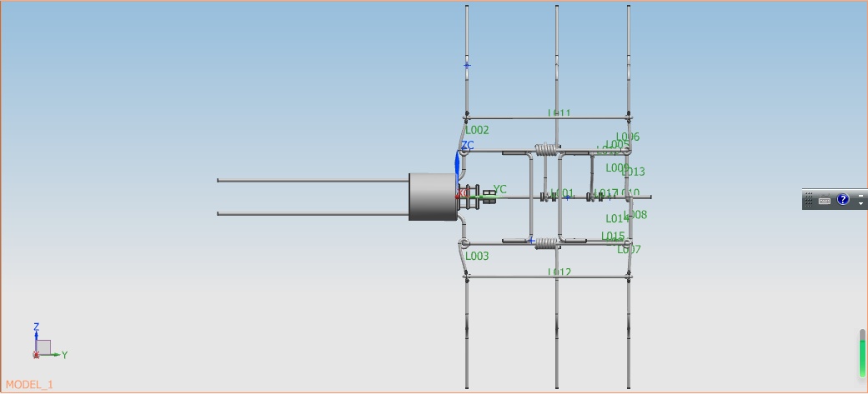Select link label L011 on the upper crossbar
The width and height of the screenshot is (868, 394).
pos(559,113)
